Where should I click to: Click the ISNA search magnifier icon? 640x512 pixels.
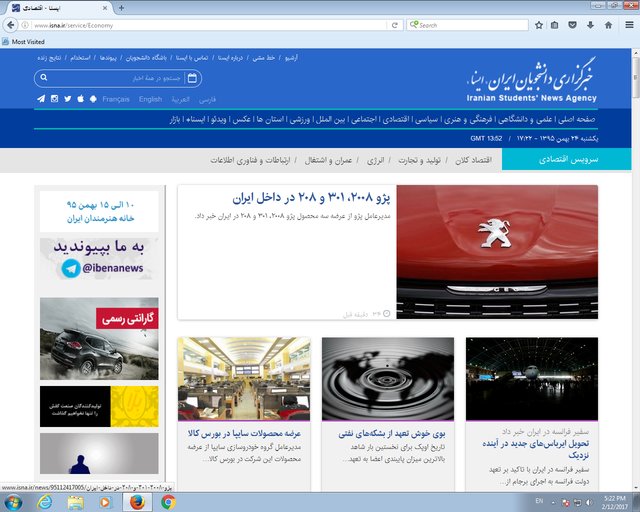pyautogui.click(x=44, y=78)
